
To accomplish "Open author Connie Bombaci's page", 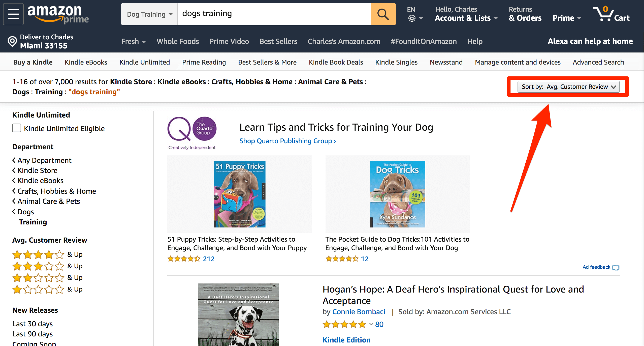I will coord(358,312).
